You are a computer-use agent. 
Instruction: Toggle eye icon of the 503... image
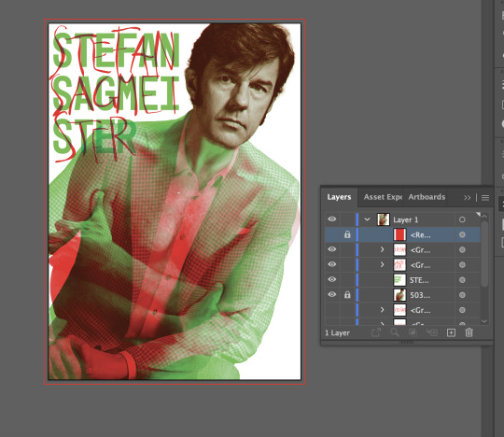click(x=332, y=294)
